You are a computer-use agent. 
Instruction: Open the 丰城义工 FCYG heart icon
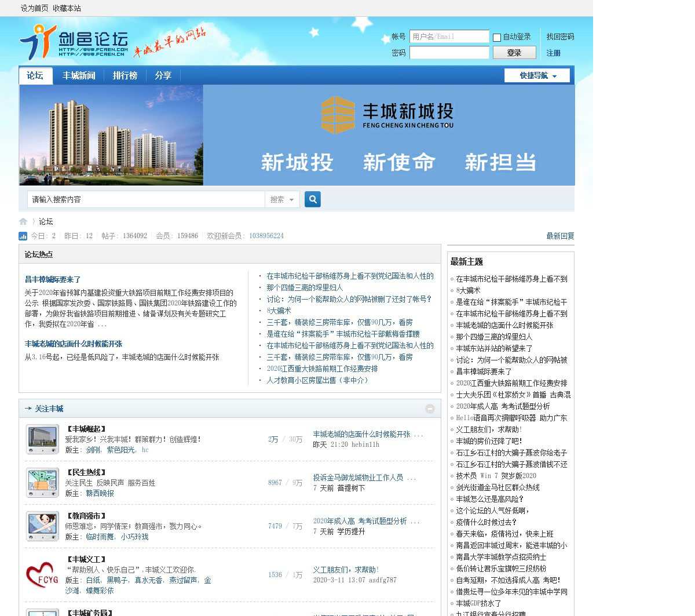[42, 574]
